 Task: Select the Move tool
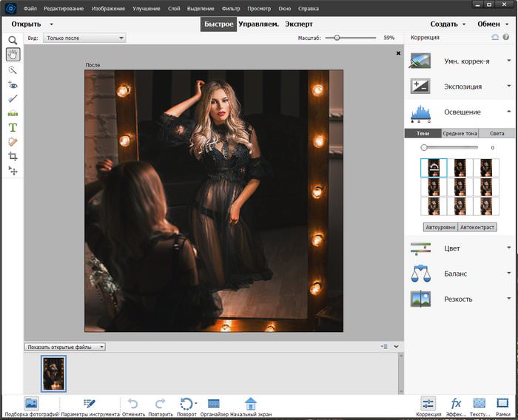[x=13, y=170]
